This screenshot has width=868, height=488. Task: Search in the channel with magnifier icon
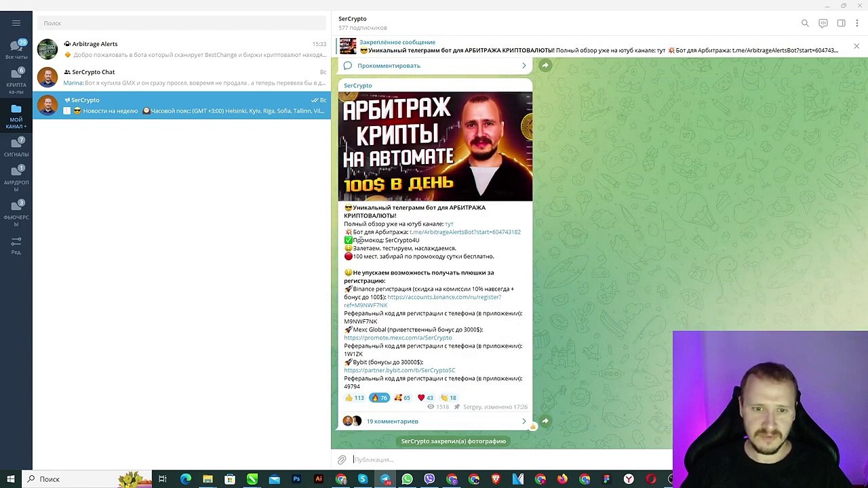[x=805, y=23]
